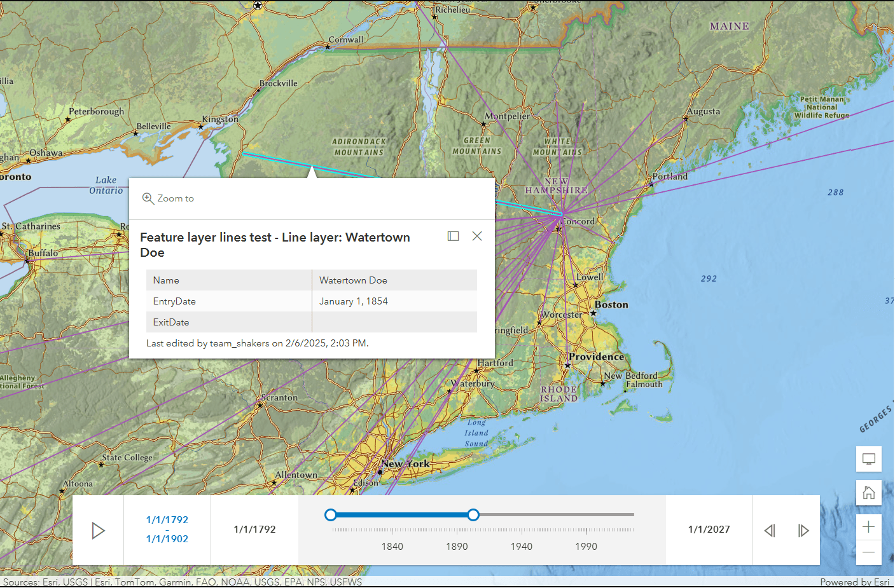Viewport: 895px width, 588px height.
Task: Click the ExitDate field label
Action: coord(171,322)
